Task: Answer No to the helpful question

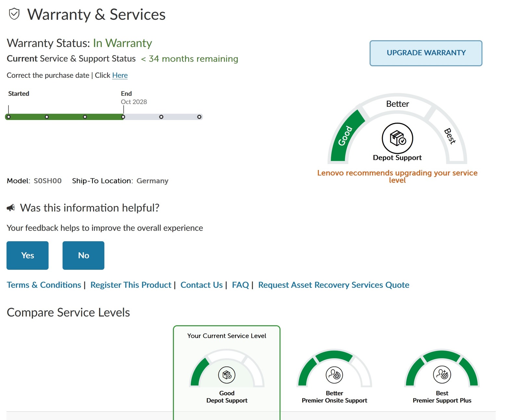Action: click(83, 255)
